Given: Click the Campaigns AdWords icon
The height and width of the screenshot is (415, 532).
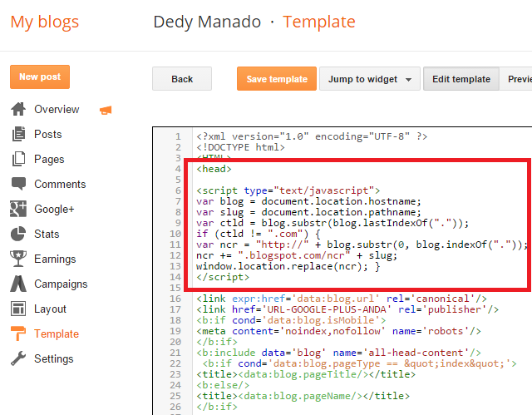Looking at the screenshot, I should (x=18, y=284).
